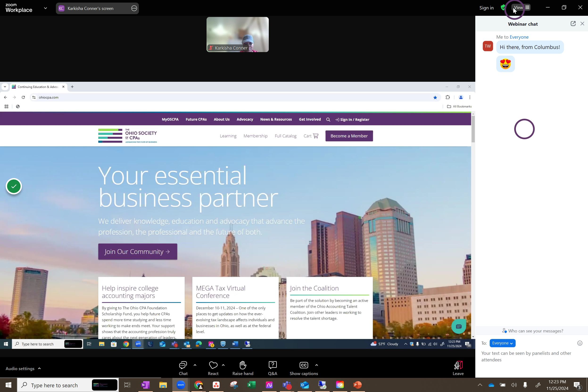
Task: Select News & Resources in shared site's menu
Action: pos(276,119)
